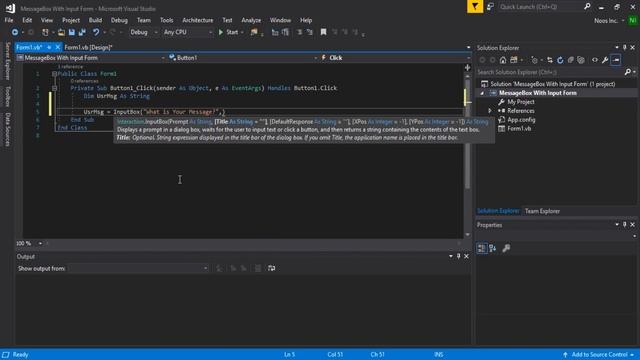Open the Build menu
The height and width of the screenshot is (360, 640).
[95, 20]
